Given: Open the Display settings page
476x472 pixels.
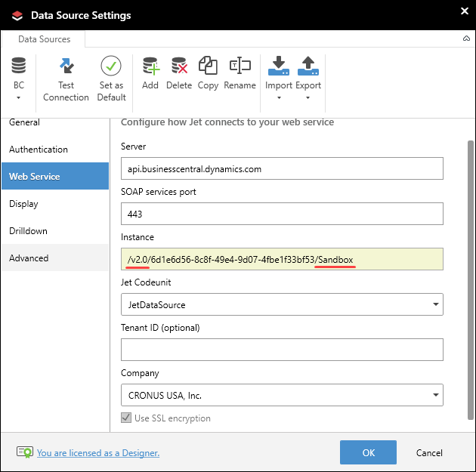Looking at the screenshot, I should (x=55, y=203).
